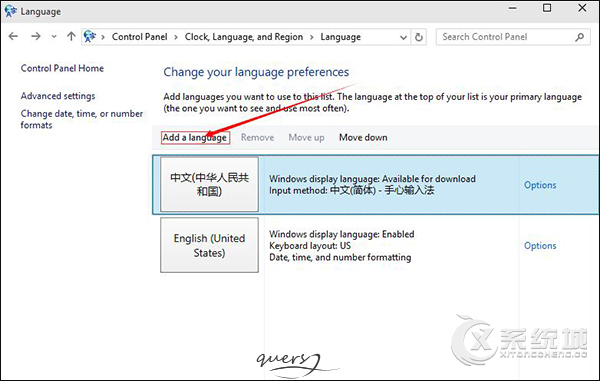Click Add a language
The image size is (600, 381).
(195, 137)
